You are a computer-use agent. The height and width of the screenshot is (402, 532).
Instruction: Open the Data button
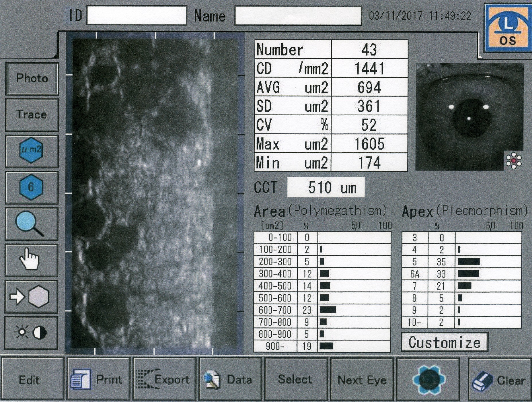[230, 379]
